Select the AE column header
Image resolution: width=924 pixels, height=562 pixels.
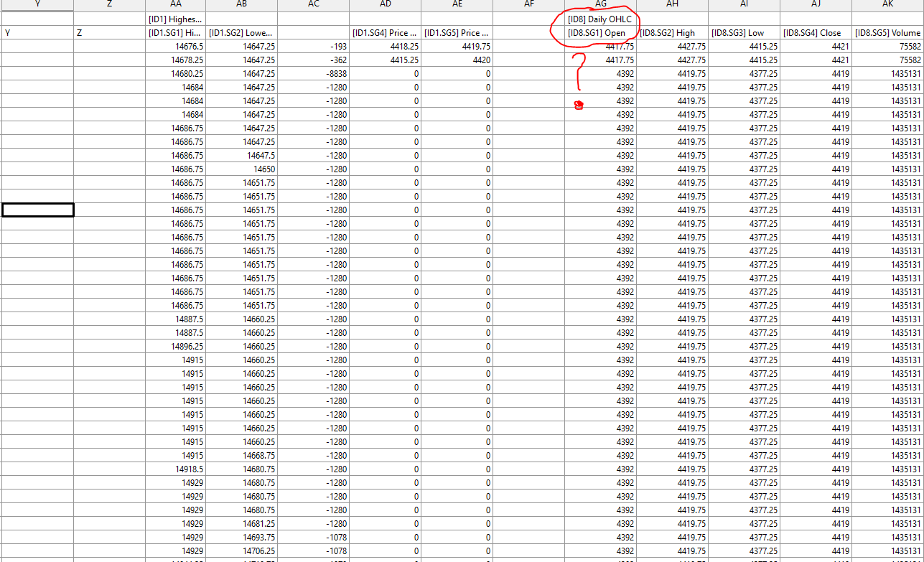pyautogui.click(x=457, y=5)
